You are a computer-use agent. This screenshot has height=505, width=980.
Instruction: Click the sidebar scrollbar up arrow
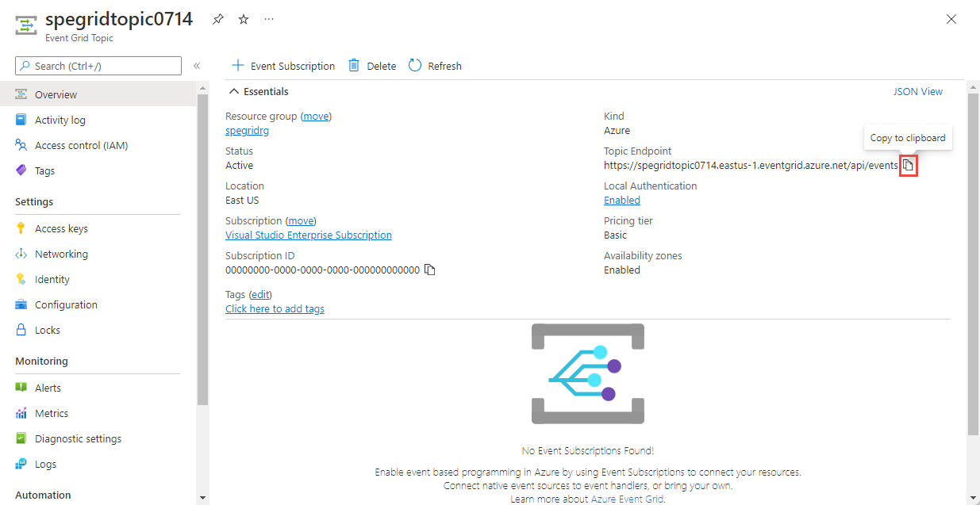click(x=202, y=88)
